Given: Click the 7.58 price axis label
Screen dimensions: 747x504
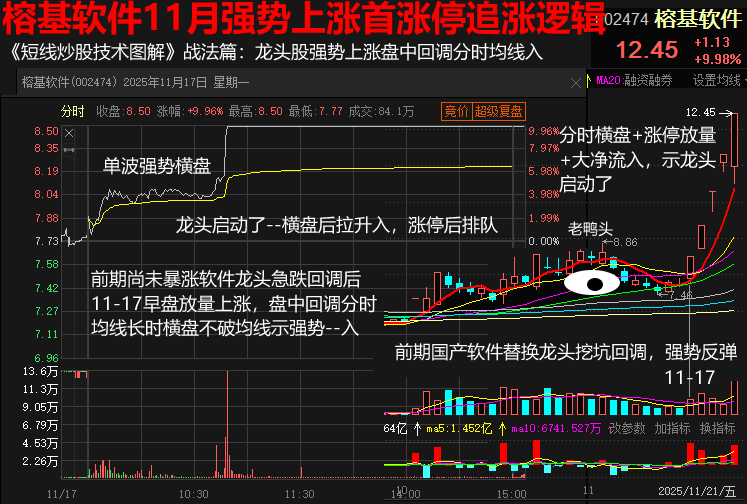Looking at the screenshot, I should tap(46, 264).
